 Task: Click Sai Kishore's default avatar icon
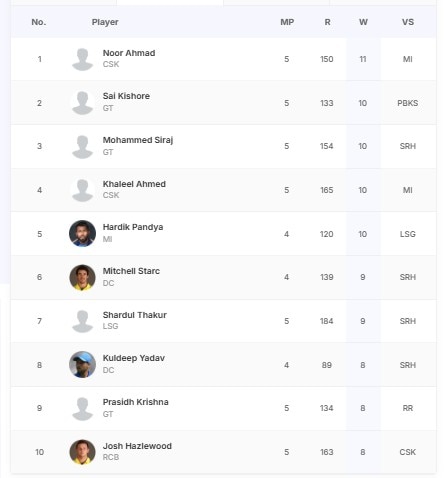[x=82, y=103]
